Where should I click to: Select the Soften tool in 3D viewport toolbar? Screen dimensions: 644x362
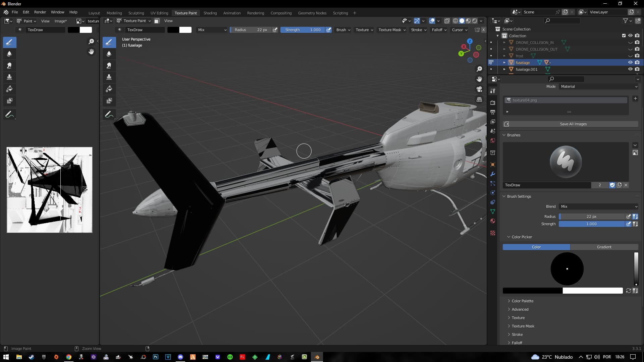tap(109, 54)
